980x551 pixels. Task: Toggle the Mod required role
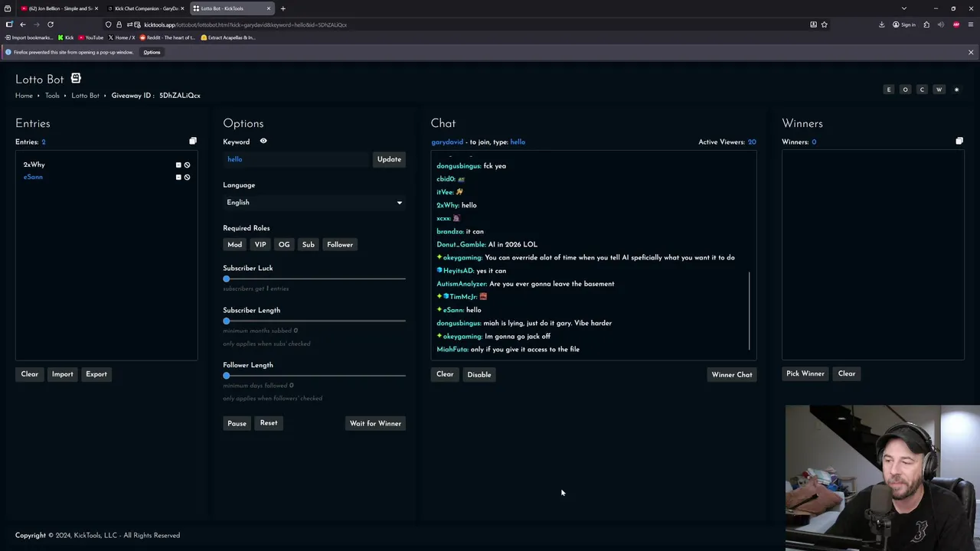click(234, 245)
